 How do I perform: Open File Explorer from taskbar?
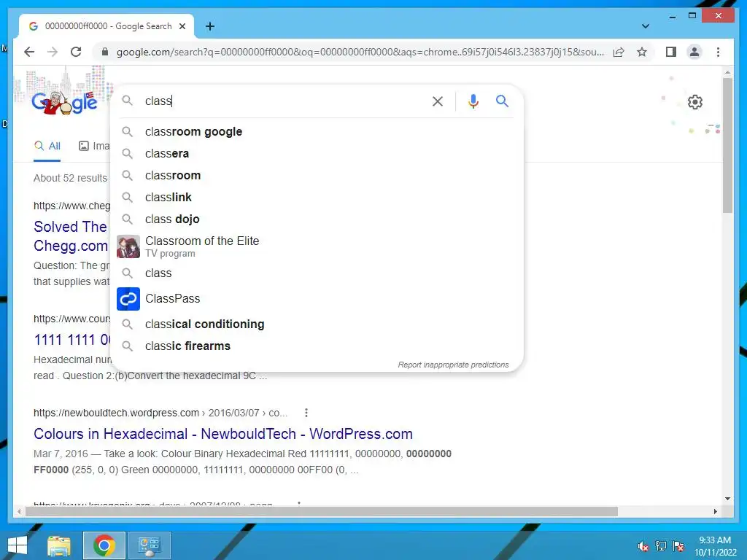coord(59,545)
